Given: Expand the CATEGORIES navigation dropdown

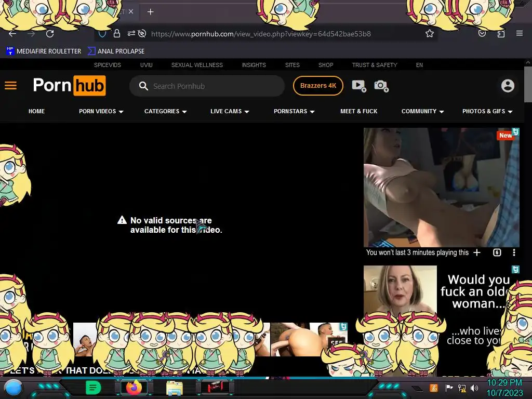Looking at the screenshot, I should [x=166, y=111].
